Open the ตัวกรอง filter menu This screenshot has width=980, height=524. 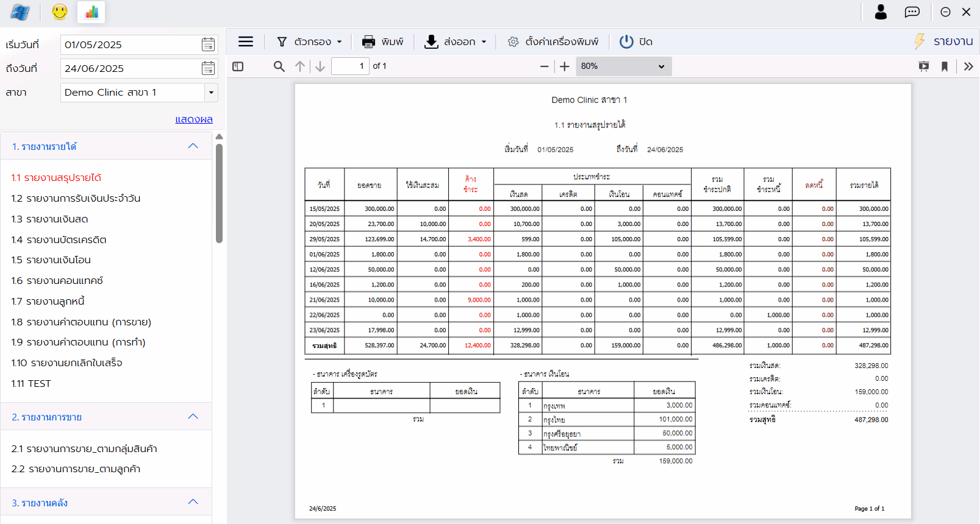pos(310,41)
